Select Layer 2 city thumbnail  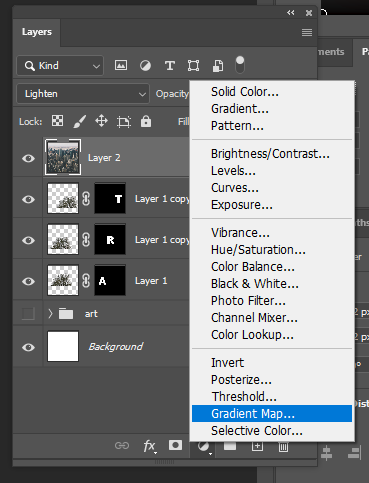click(63, 157)
